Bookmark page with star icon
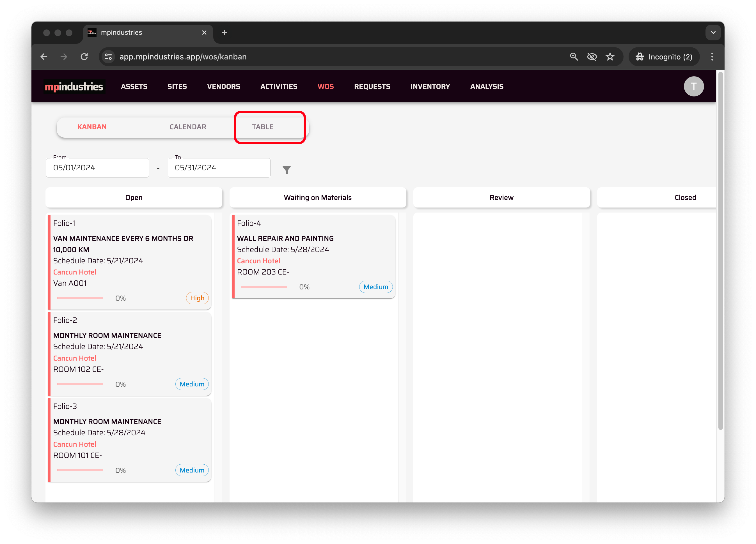Image resolution: width=756 pixels, height=544 pixels. tap(610, 57)
